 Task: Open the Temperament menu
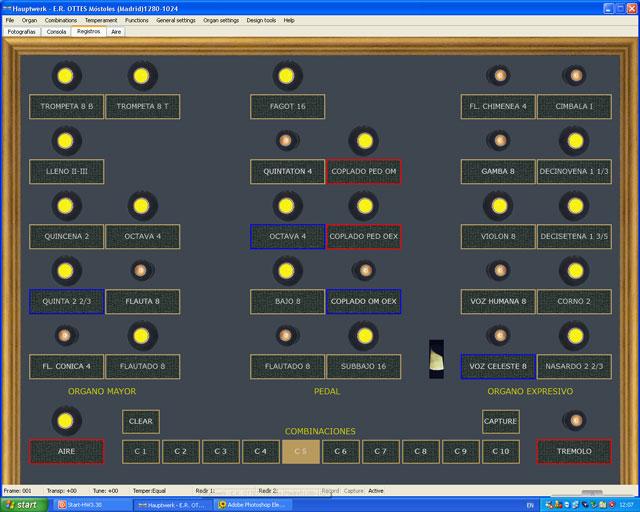100,20
